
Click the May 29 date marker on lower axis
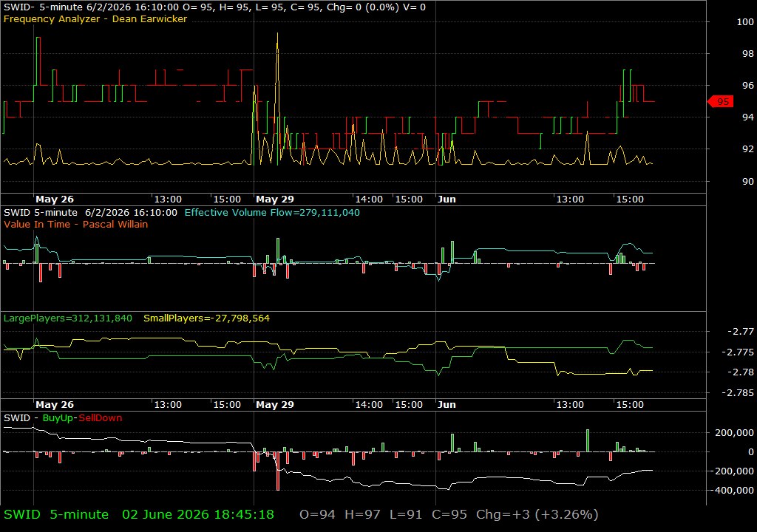coord(275,405)
